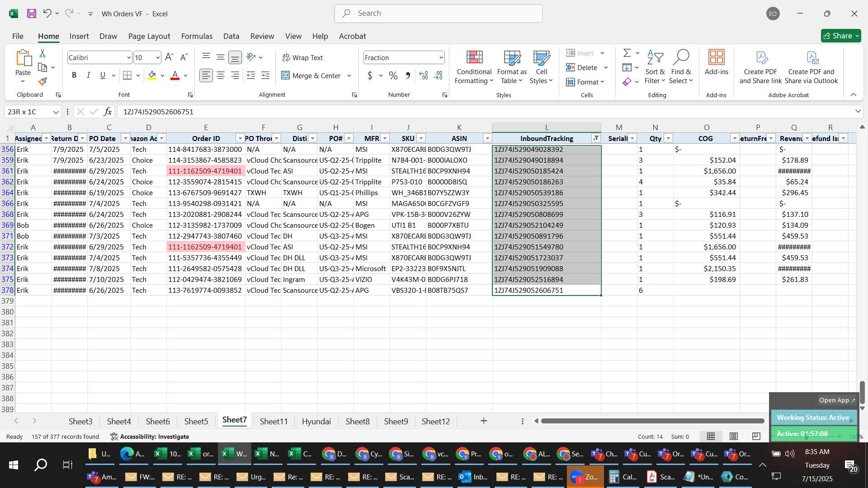Click the Insert Function fx icon
The height and width of the screenshot is (488, 868).
coord(108,112)
